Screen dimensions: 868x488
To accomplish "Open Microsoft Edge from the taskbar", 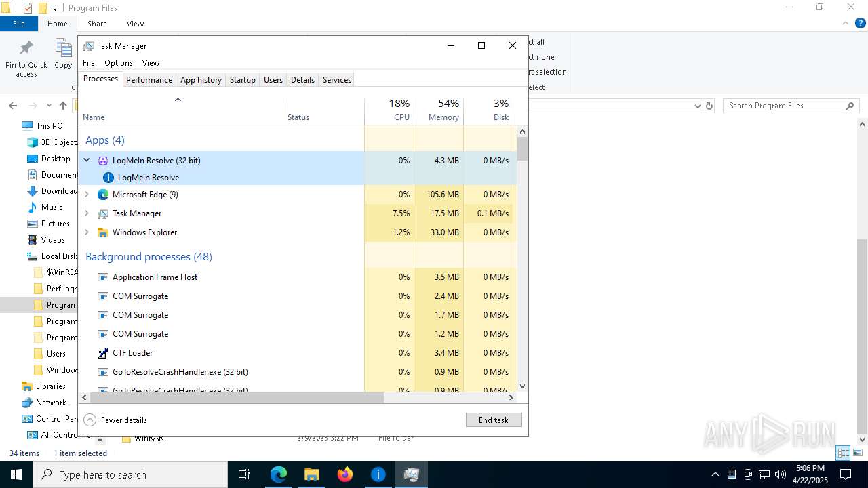I will coord(279,474).
